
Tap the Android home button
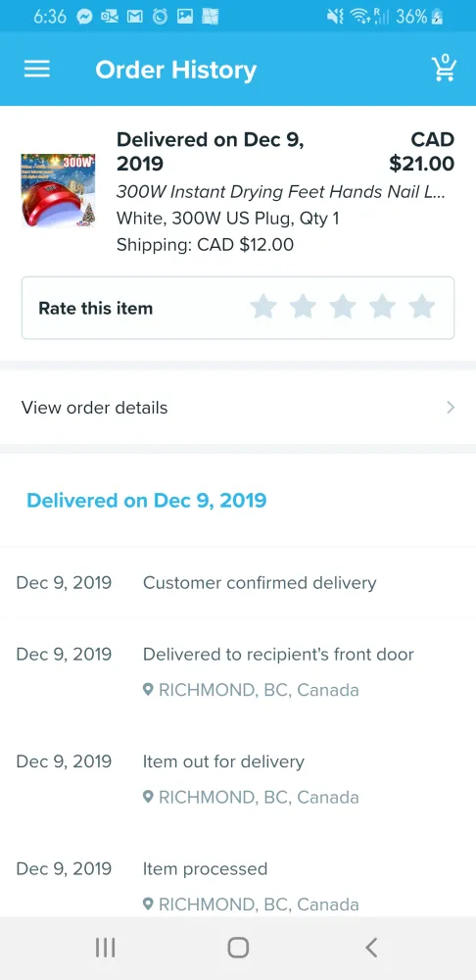(x=238, y=948)
